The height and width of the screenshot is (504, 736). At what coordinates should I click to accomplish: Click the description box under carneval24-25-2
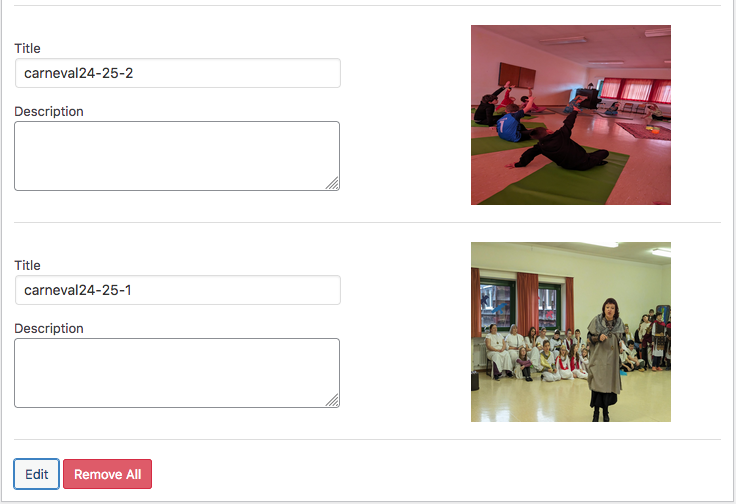pos(177,156)
